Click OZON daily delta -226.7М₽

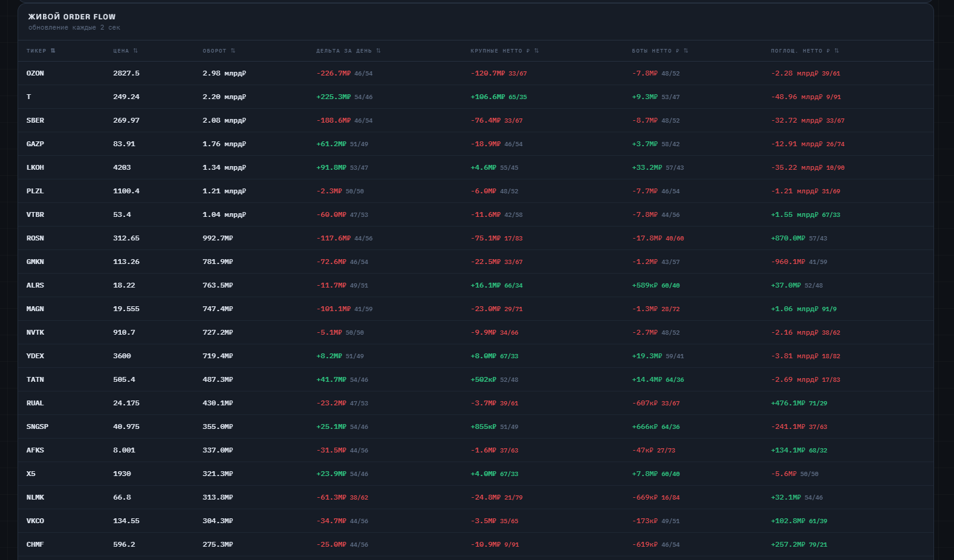334,73
